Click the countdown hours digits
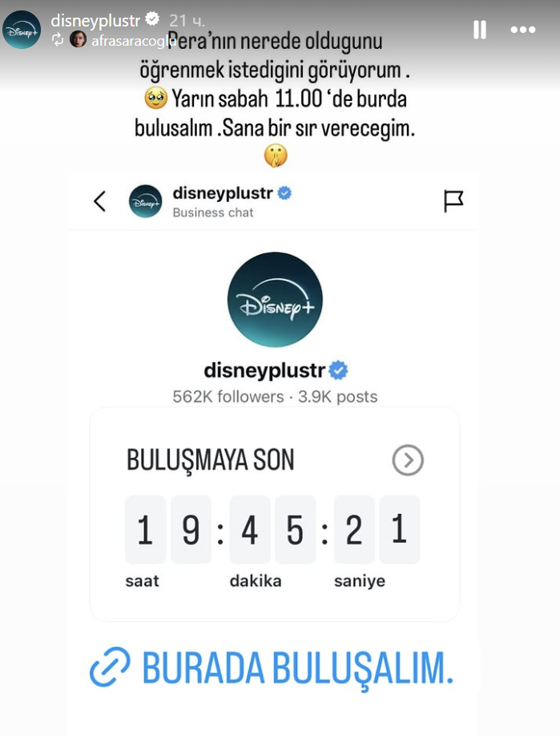The image size is (560, 736). (168, 529)
